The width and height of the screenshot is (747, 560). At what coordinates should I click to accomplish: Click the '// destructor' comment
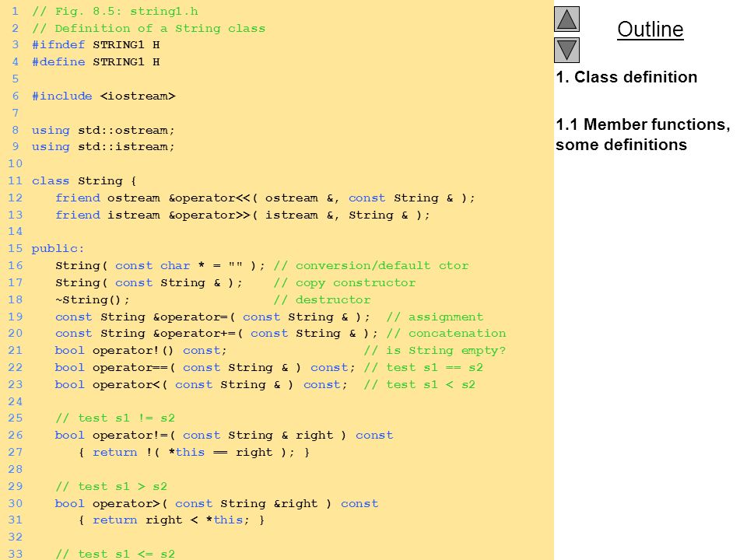point(322,299)
